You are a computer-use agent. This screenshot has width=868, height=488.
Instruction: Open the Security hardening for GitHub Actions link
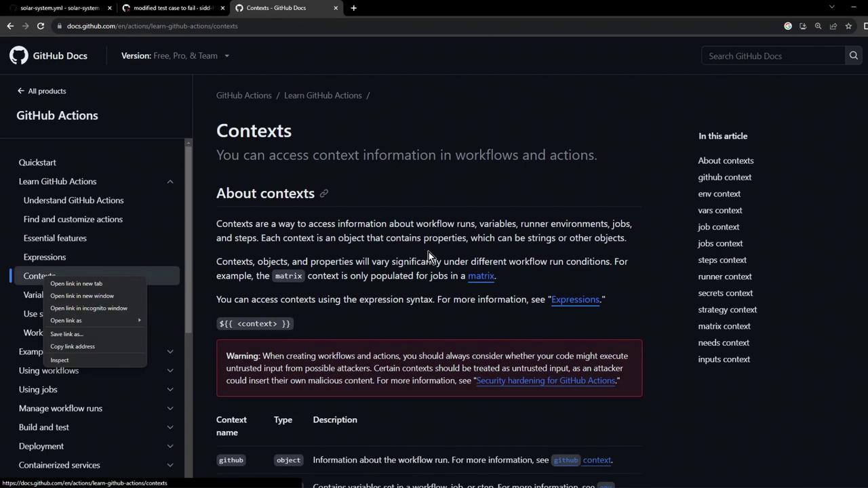pos(545,380)
